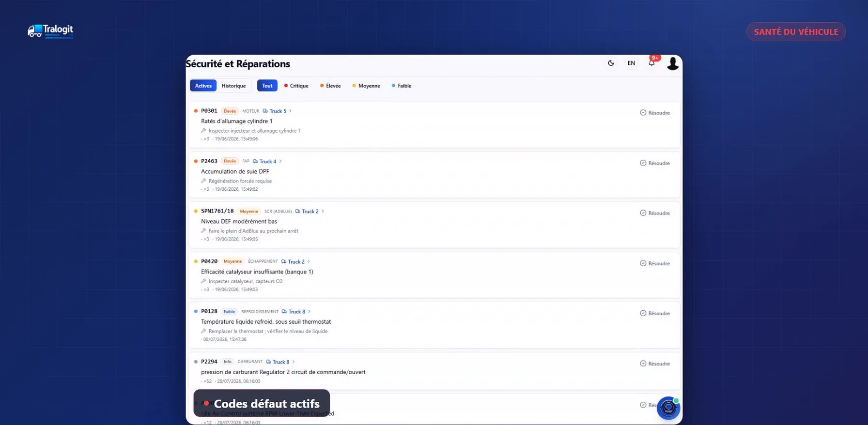
Task: Click the 'Codes défaut actifs' caption
Action: [262, 403]
